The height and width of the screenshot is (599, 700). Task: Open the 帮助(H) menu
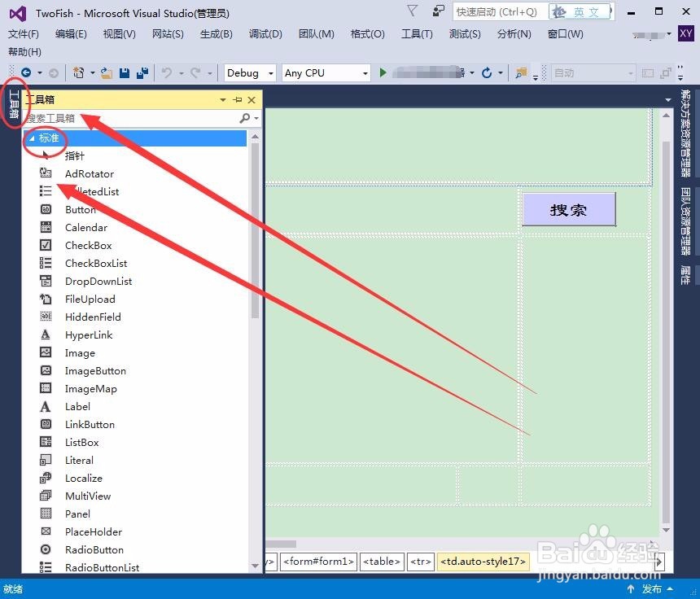coord(24,52)
